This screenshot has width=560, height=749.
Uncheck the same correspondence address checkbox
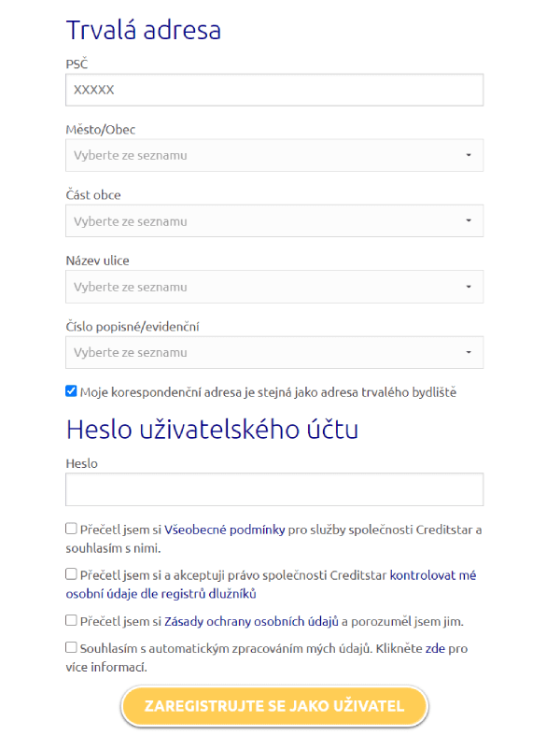[71, 391]
